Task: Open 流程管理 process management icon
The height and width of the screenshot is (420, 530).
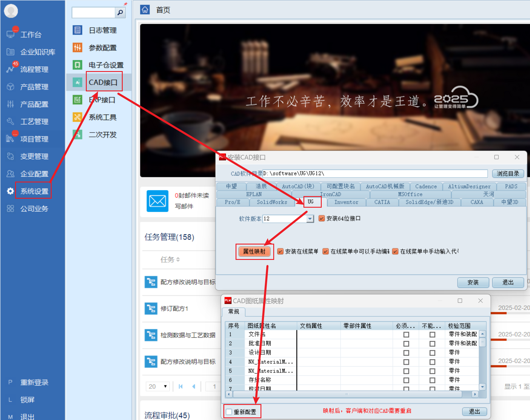Action: click(x=10, y=69)
